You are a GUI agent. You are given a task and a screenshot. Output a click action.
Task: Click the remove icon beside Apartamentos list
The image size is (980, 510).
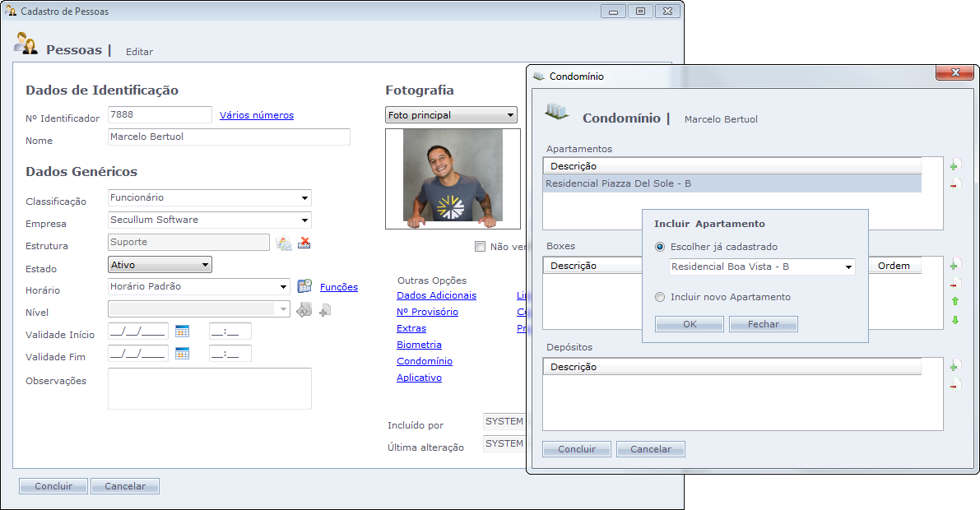[954, 185]
